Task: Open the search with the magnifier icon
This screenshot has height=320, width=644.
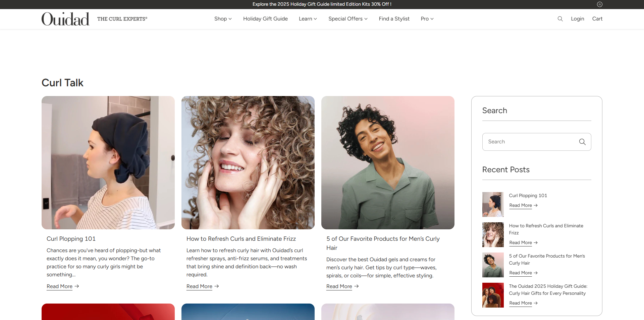Action: click(560, 19)
